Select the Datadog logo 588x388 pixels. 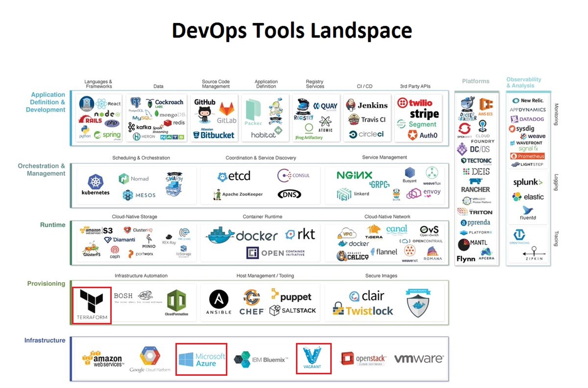click(x=527, y=119)
